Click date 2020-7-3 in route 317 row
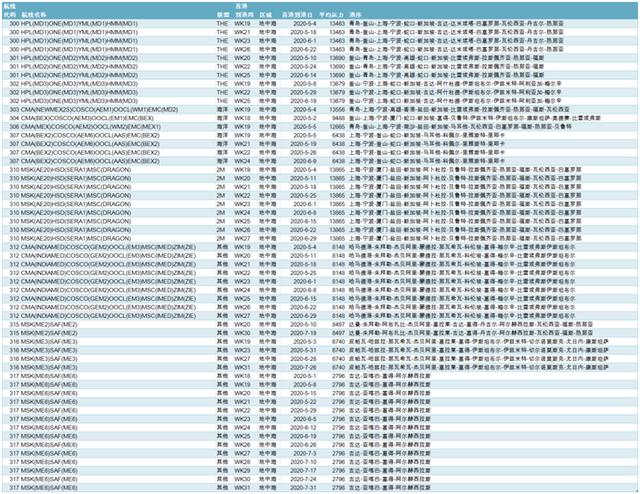Screen dimensions: 640x494 coord(305,453)
